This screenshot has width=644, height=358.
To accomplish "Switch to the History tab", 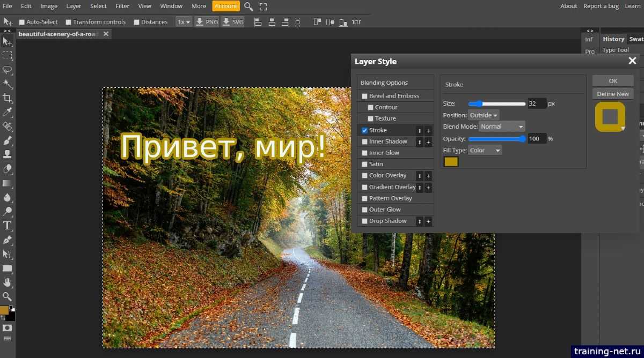I will (613, 39).
